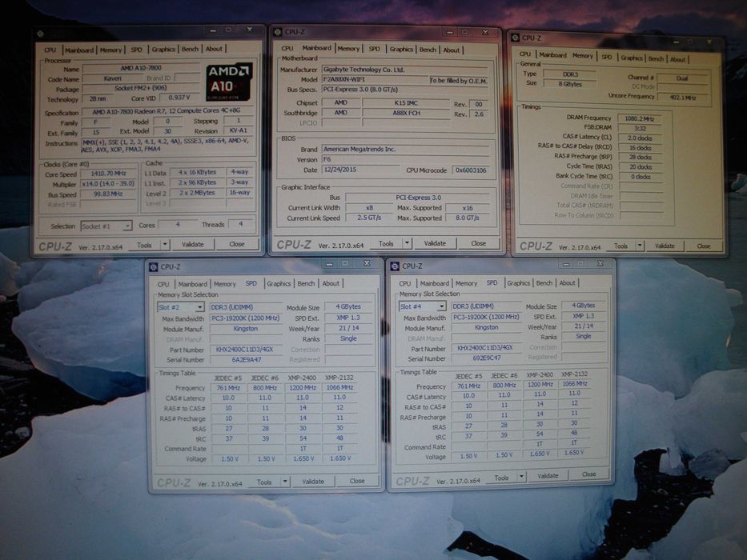
Task: Click Close button in CPU window
Action: [237, 244]
